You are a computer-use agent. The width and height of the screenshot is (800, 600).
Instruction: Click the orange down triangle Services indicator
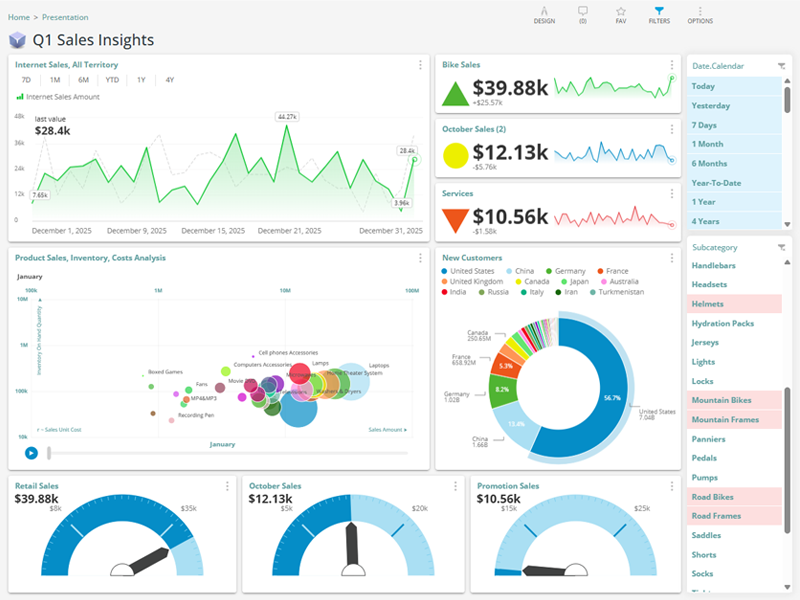tap(455, 220)
